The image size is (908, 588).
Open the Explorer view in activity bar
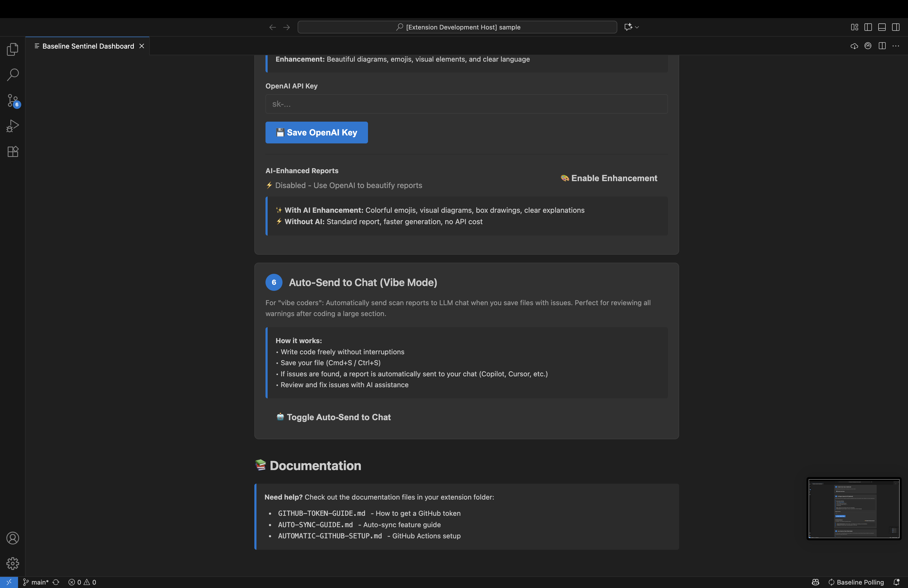point(12,49)
